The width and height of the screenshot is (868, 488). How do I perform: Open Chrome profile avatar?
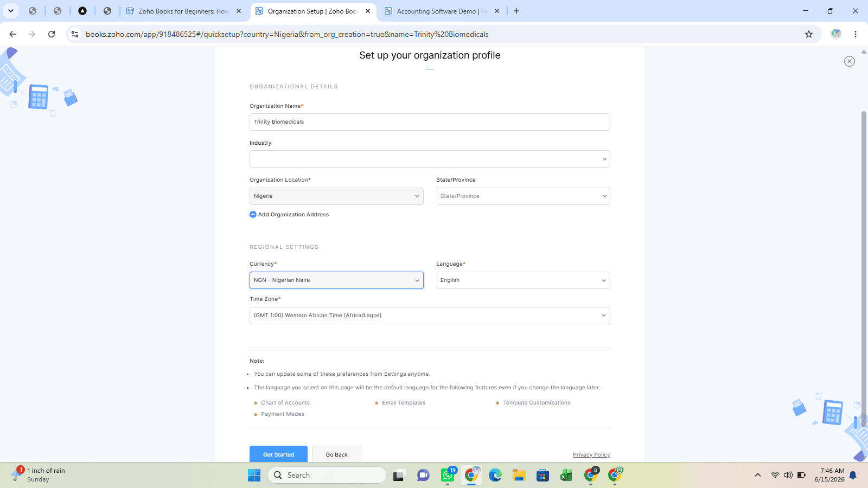[836, 34]
